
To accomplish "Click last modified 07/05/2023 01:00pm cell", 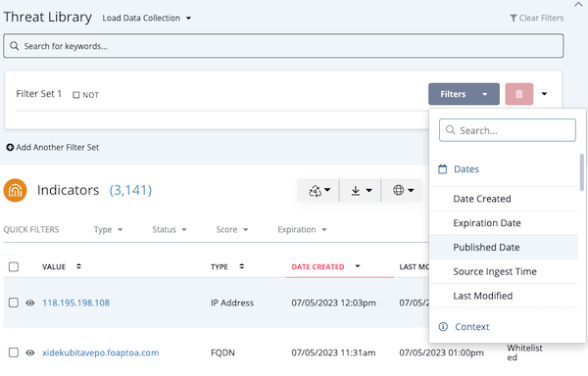I will pos(441,352).
